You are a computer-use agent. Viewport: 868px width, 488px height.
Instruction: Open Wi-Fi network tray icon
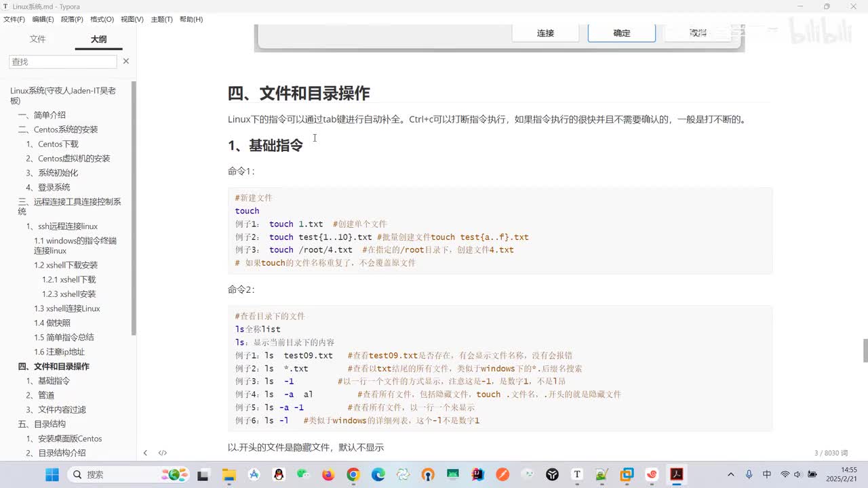click(785, 474)
